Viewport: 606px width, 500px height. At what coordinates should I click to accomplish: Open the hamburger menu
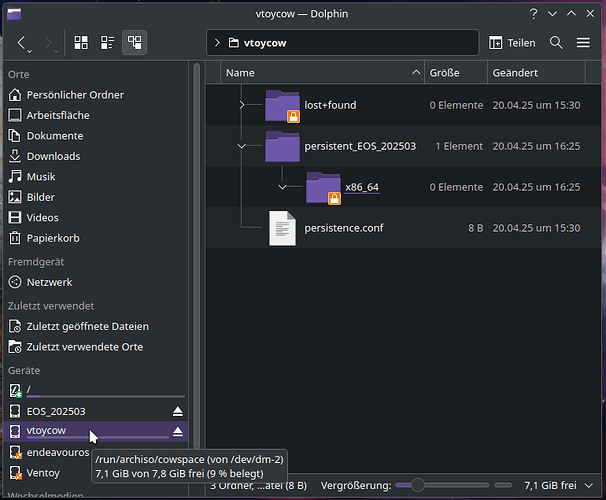(583, 43)
